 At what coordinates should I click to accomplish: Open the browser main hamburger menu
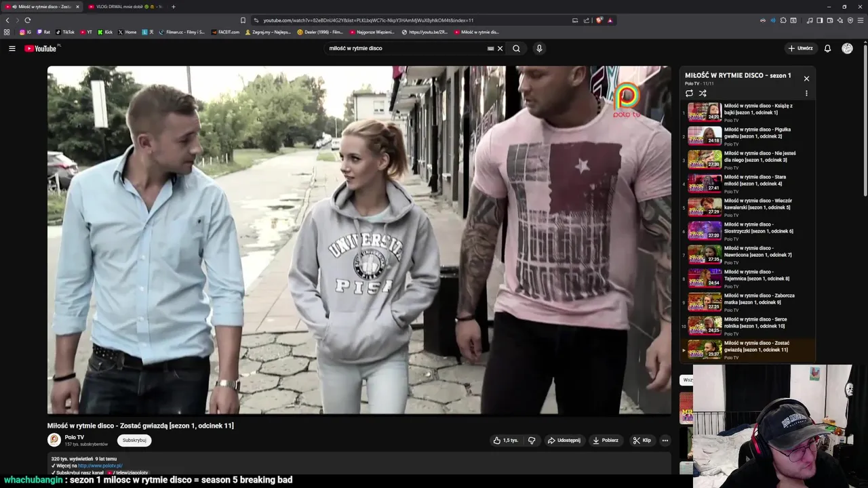[861, 20]
